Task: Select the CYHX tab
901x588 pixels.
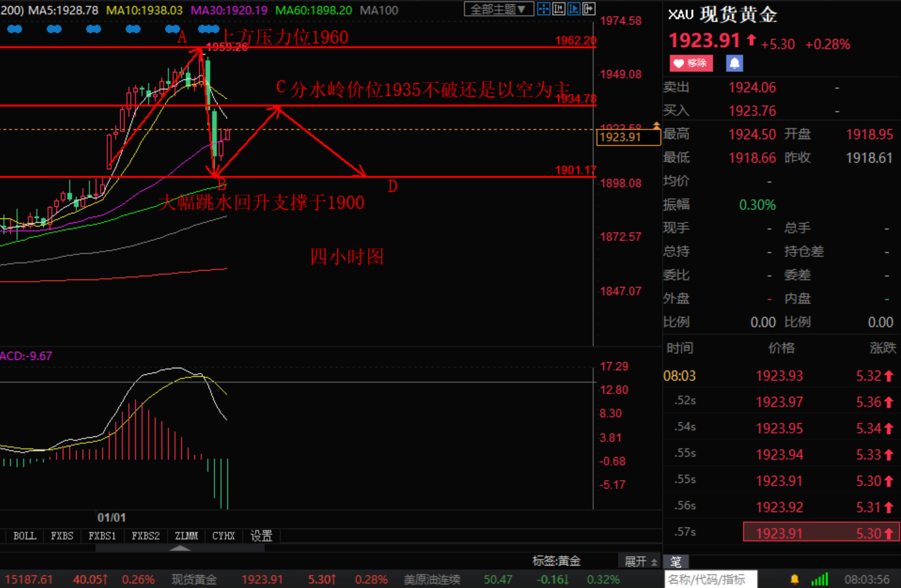Action: click(x=223, y=535)
